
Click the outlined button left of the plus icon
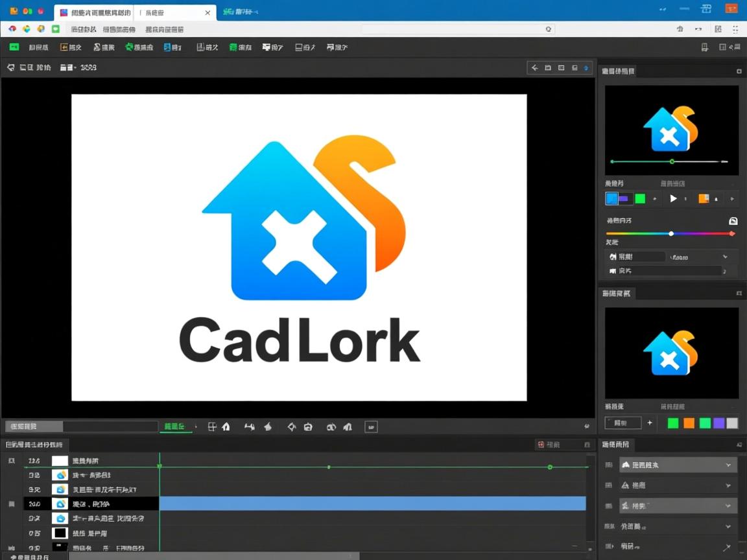coord(622,423)
